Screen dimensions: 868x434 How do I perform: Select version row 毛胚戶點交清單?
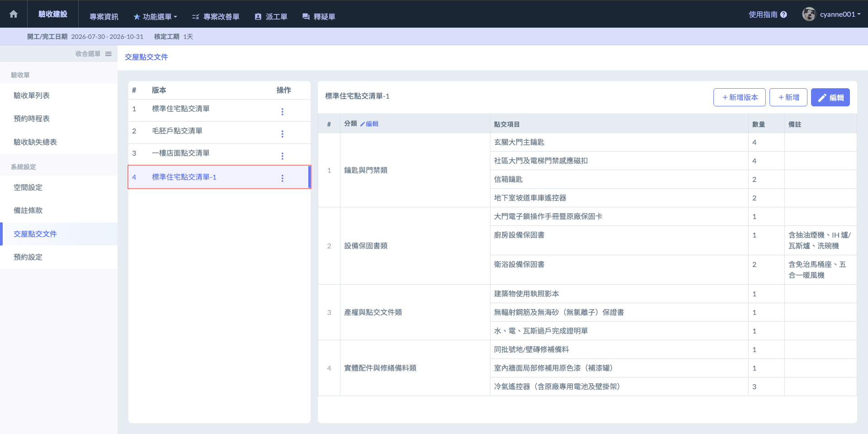click(219, 133)
